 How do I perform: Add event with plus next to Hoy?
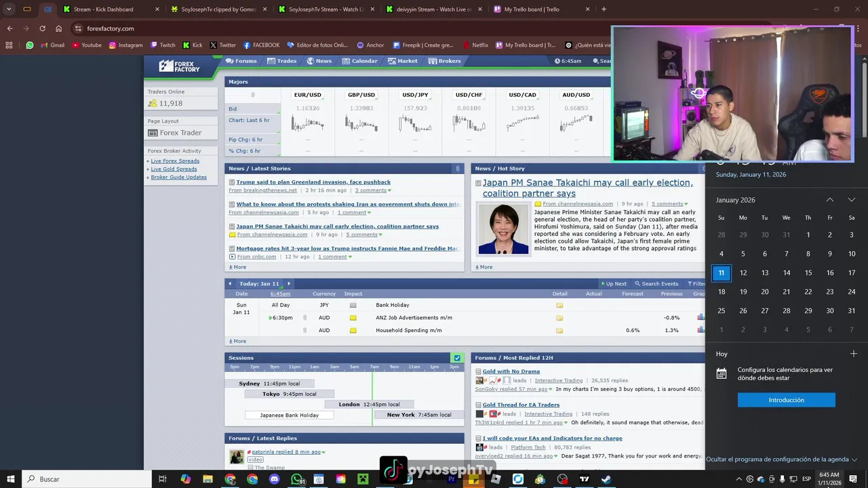click(853, 354)
